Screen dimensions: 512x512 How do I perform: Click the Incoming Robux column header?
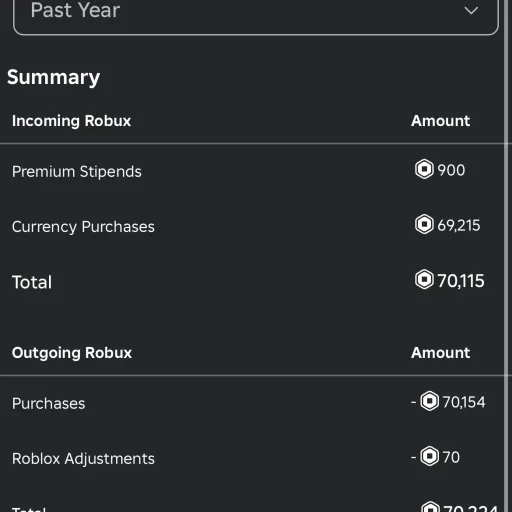71,121
